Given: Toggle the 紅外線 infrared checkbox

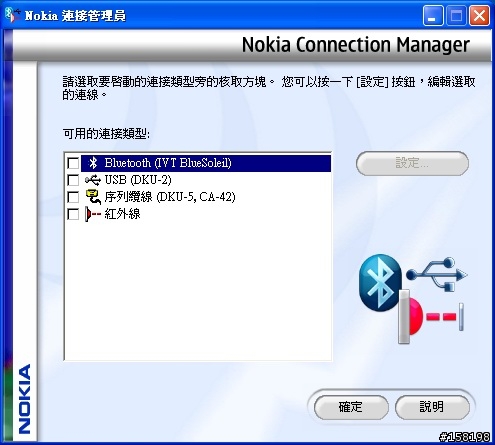Looking at the screenshot, I should pos(73,214).
